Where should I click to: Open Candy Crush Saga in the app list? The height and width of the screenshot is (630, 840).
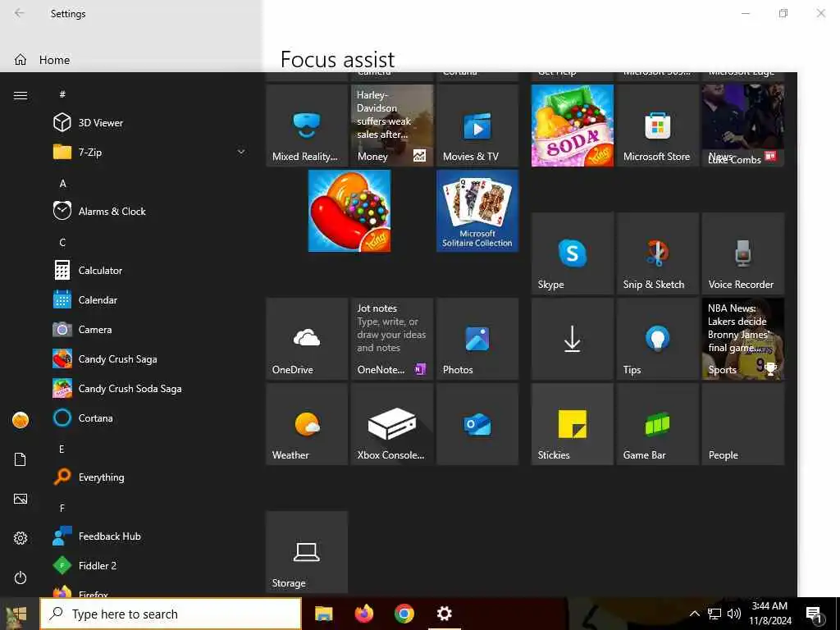click(148, 358)
